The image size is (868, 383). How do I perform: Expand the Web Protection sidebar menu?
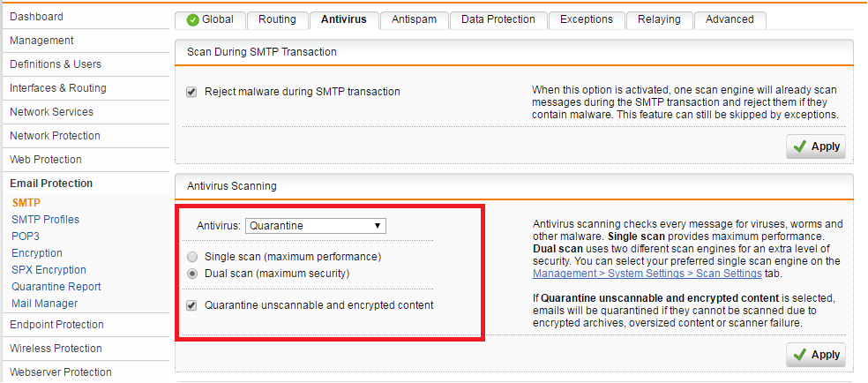[x=46, y=160]
